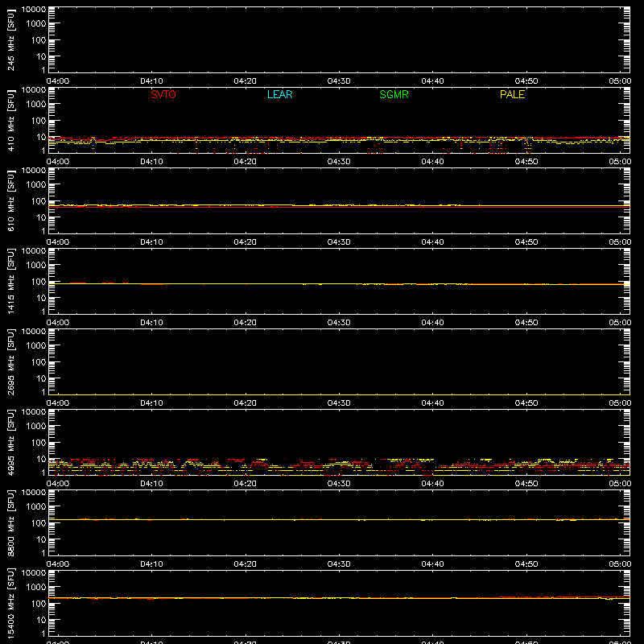Click the yellow baseline in the 2695 MHz panel
The width and height of the screenshot is (644, 644).
[x=339, y=394]
